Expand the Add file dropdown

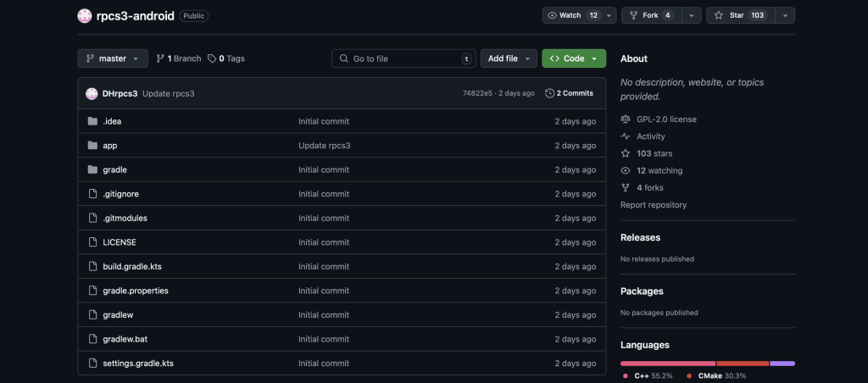509,58
